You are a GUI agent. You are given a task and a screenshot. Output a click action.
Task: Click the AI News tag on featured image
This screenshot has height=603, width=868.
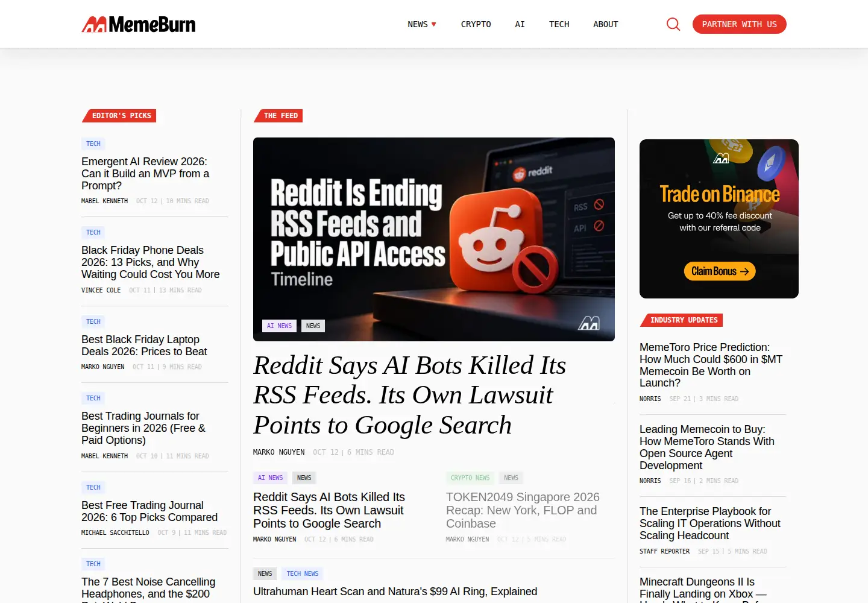tap(280, 326)
